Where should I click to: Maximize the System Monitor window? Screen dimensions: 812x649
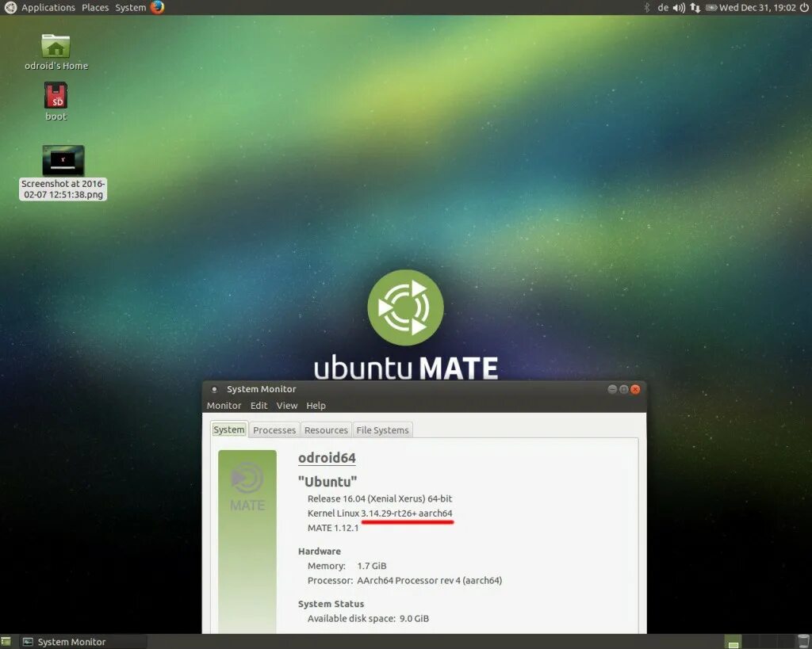[623, 389]
